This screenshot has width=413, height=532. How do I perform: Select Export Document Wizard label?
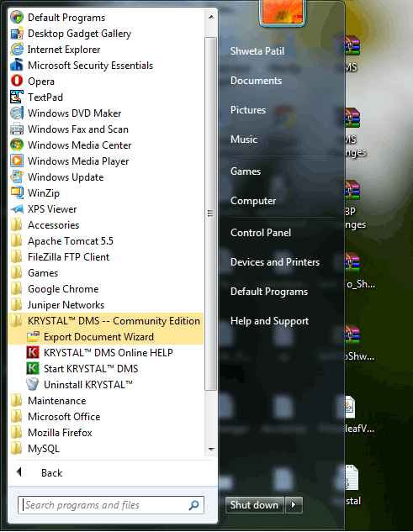[98, 337]
